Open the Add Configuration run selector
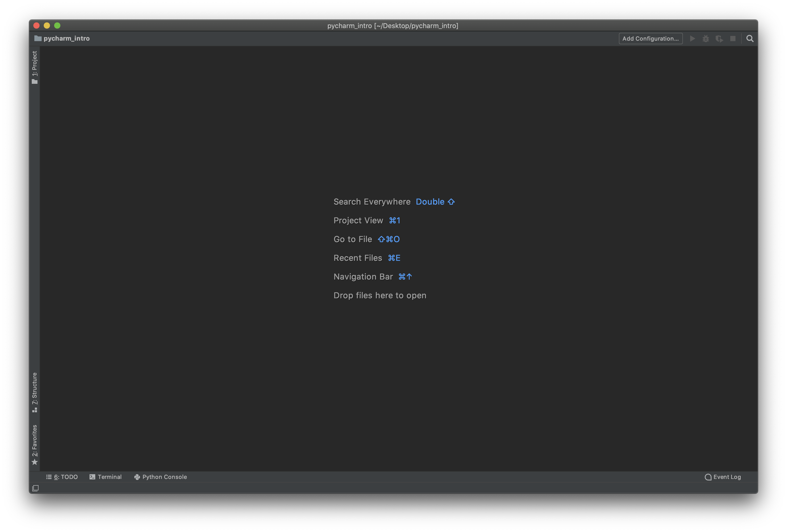Screen dimensions: 787x532 tap(651, 38)
